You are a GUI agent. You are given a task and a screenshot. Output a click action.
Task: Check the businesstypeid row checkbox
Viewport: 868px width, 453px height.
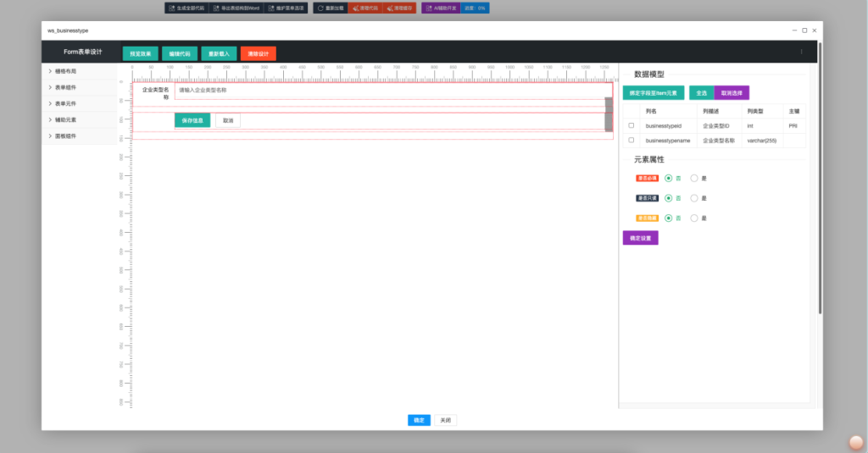point(631,125)
